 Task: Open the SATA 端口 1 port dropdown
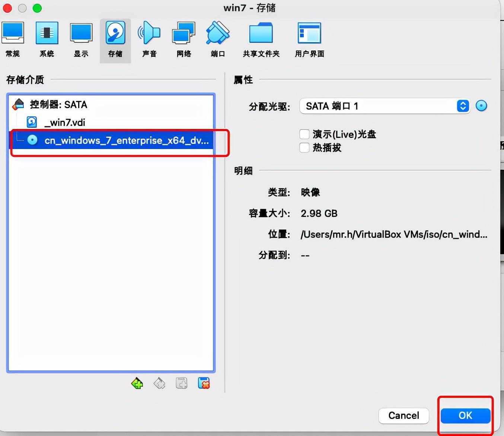pos(385,106)
